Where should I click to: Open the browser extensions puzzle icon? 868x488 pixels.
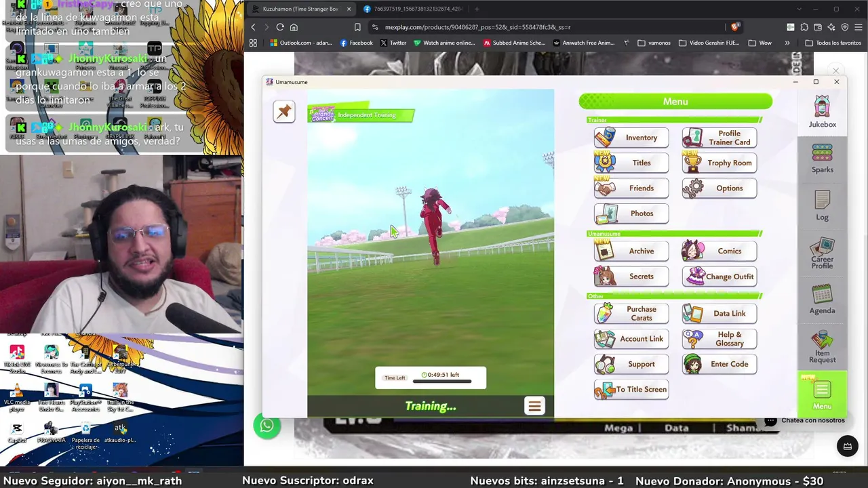click(804, 27)
